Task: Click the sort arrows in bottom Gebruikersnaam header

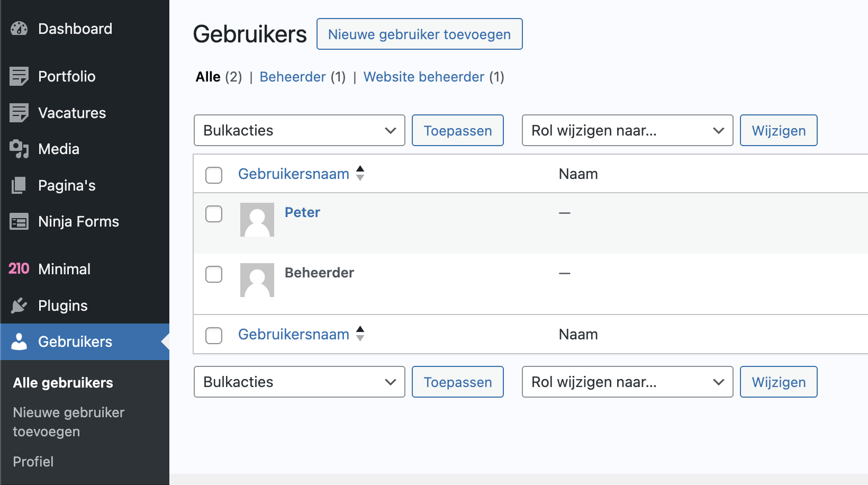Action: pyautogui.click(x=360, y=334)
